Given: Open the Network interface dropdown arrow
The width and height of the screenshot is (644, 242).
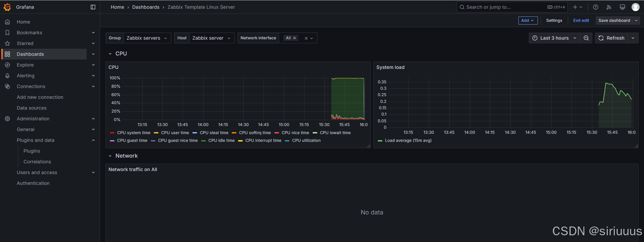Looking at the screenshot, I should 312,38.
